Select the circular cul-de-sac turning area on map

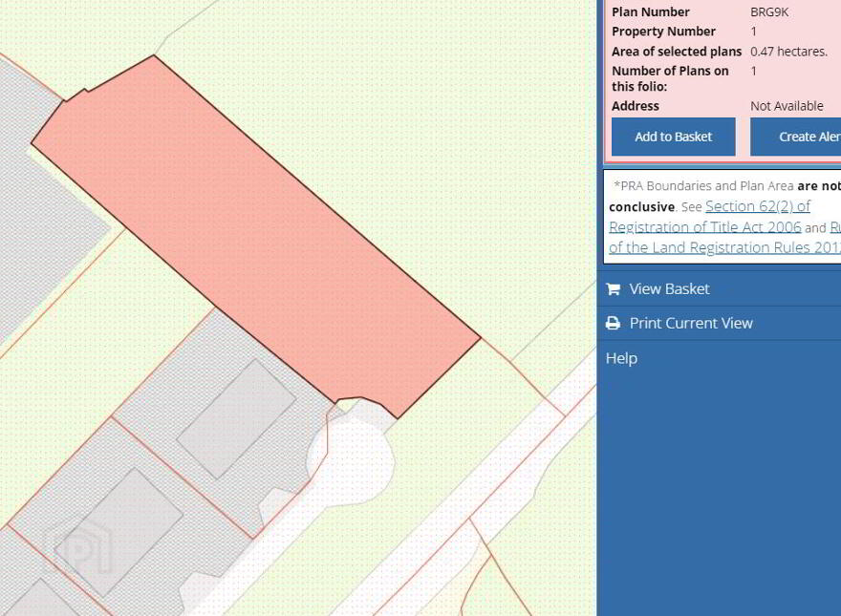point(352,461)
